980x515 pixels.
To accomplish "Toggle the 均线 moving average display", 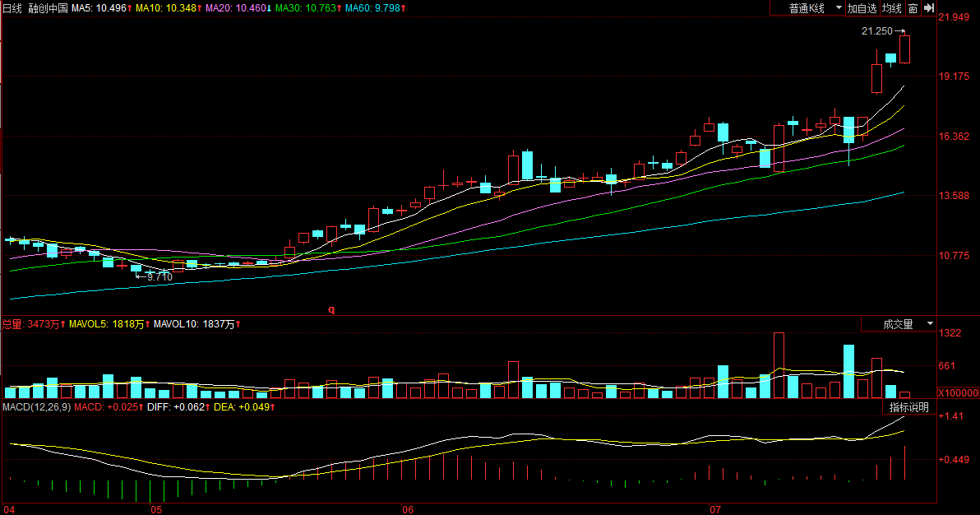I will (x=892, y=8).
